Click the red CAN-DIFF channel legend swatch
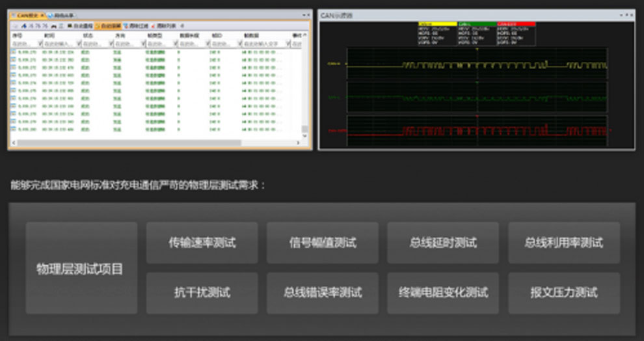This screenshot has width=644, height=341. click(x=516, y=24)
